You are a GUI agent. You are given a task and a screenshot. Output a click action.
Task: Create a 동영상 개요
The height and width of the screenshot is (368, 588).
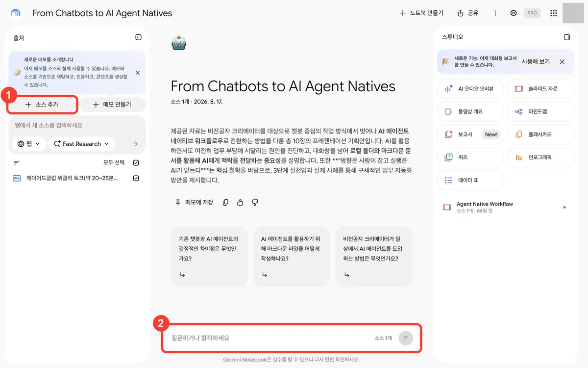click(x=470, y=111)
